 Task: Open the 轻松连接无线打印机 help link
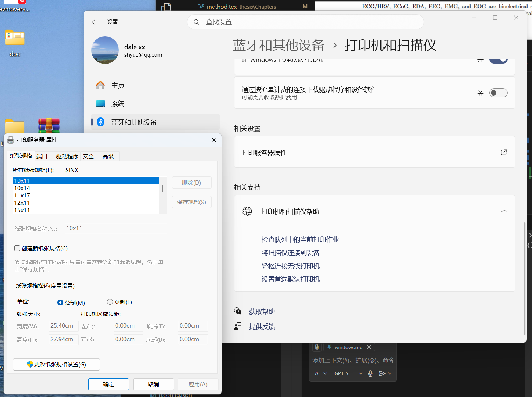290,266
